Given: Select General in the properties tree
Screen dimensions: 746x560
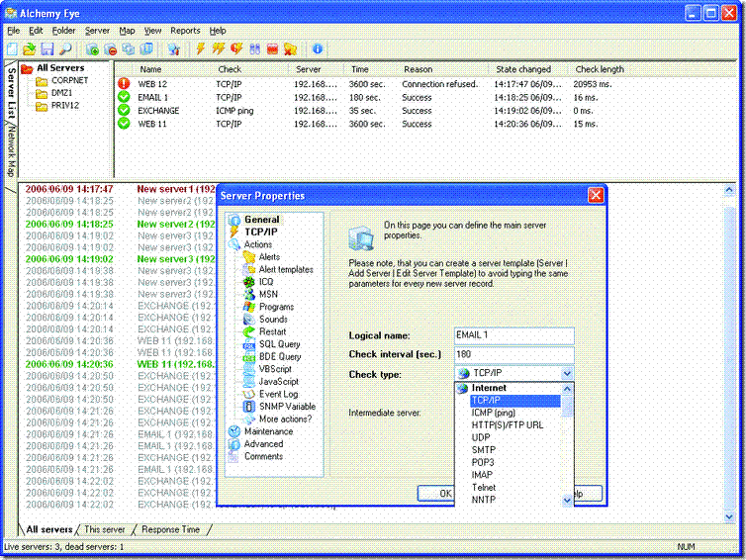Looking at the screenshot, I should pyautogui.click(x=261, y=220).
